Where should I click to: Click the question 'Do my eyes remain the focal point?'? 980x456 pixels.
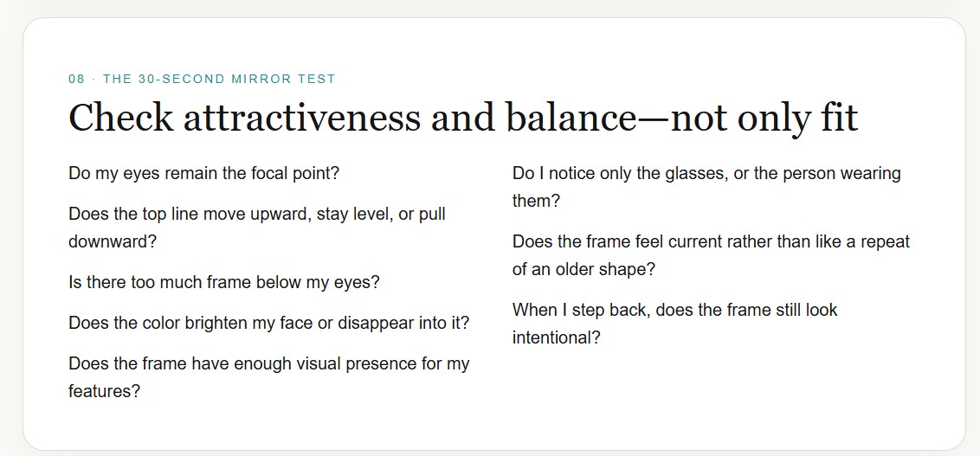point(203,173)
